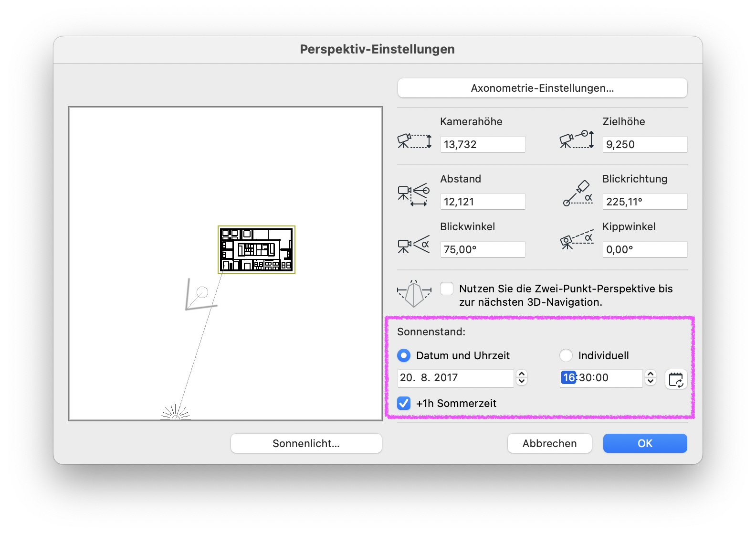Click the date field showing 20. 8. 2017
The width and height of the screenshot is (756, 535).
coord(455,378)
